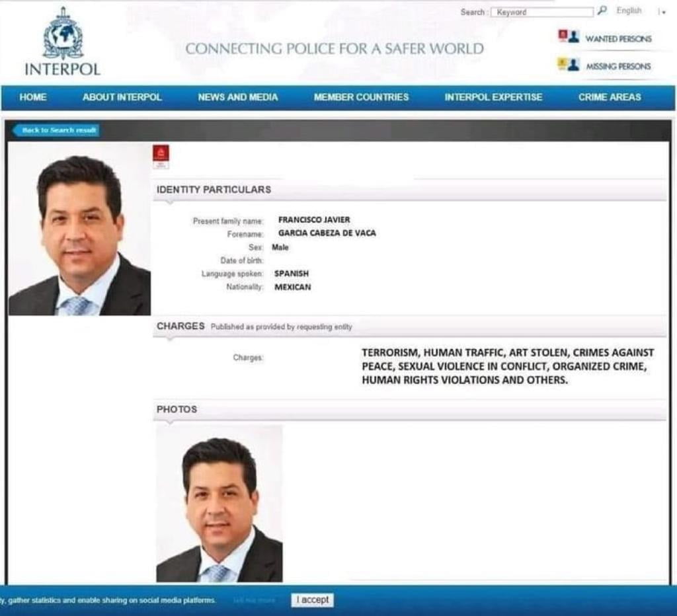
Task: Accept cookies with I accept button
Action: [313, 600]
